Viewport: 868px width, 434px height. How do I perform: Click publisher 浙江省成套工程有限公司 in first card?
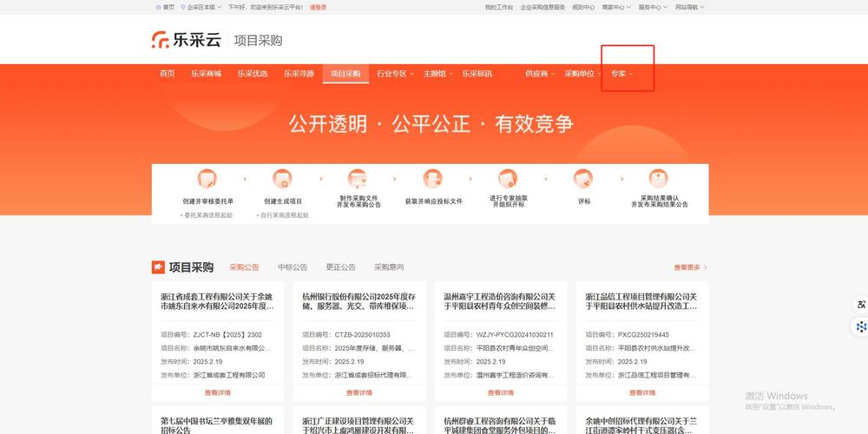click(x=229, y=375)
